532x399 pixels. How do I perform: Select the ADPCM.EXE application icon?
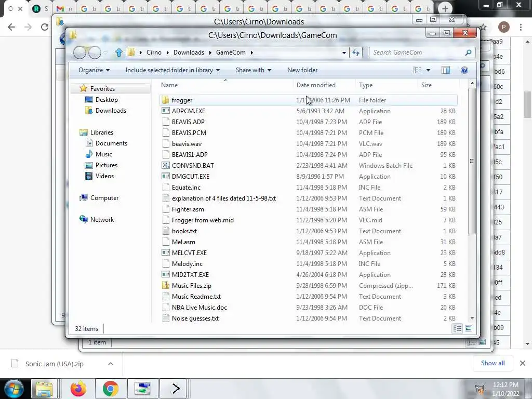pyautogui.click(x=166, y=111)
